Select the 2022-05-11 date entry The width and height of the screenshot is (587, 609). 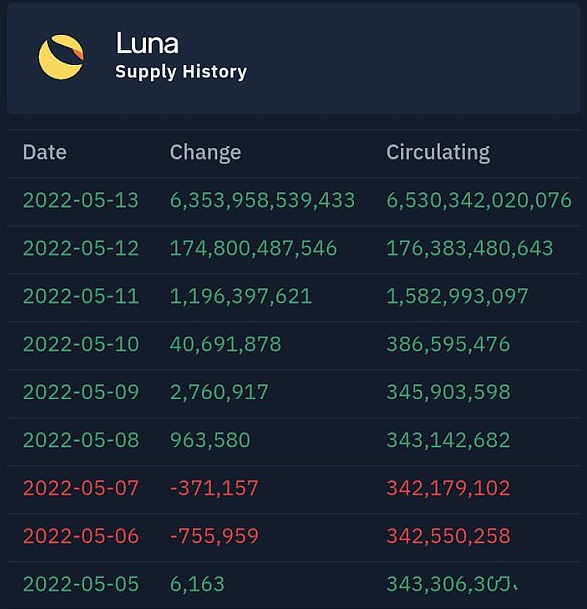pyautogui.click(x=81, y=296)
